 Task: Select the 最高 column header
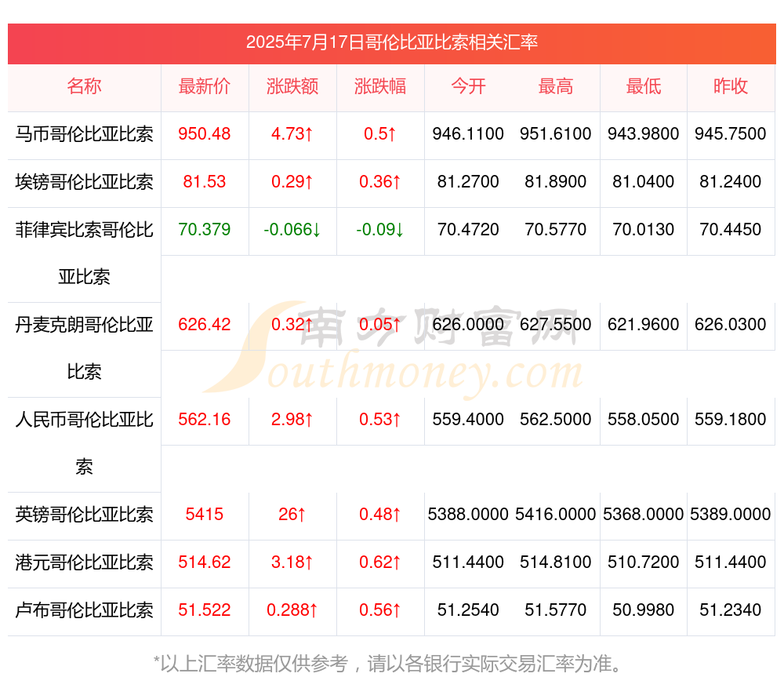556,86
